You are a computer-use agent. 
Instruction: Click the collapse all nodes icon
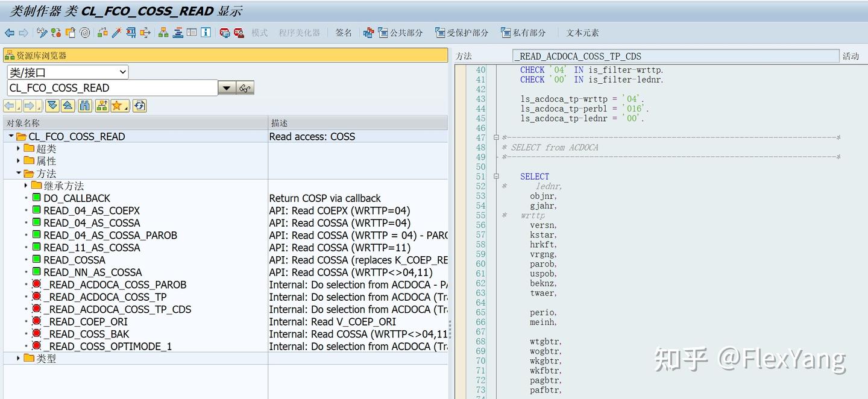(68, 106)
